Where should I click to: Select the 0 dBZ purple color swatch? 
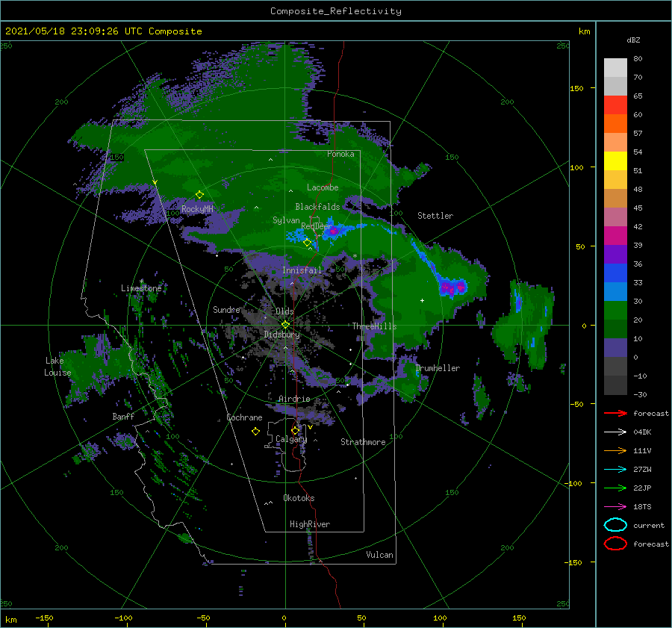coord(615,348)
